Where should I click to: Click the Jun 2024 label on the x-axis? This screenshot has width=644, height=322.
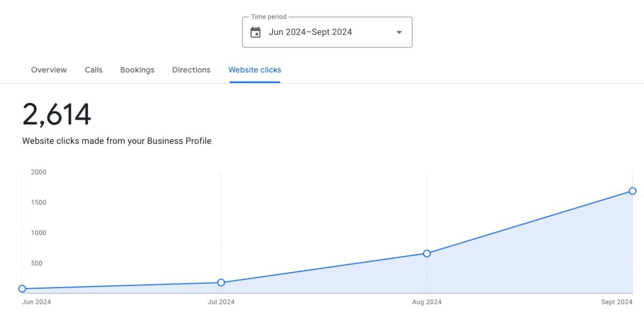(x=36, y=302)
